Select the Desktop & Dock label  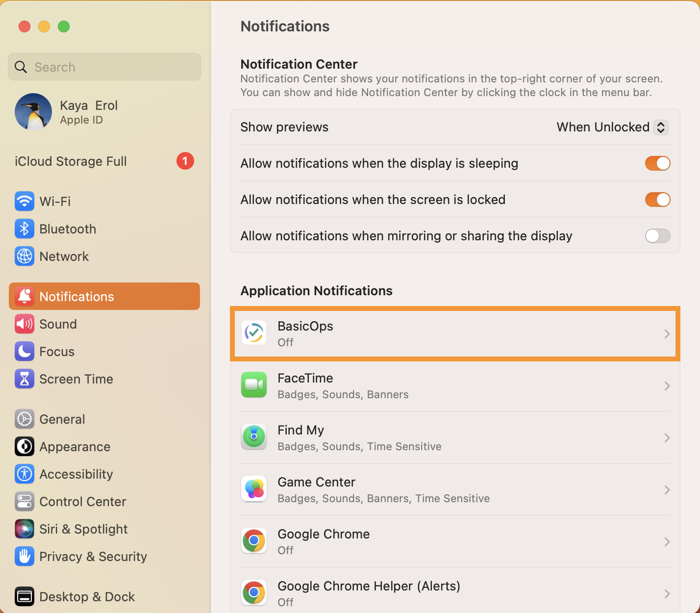coord(87,597)
